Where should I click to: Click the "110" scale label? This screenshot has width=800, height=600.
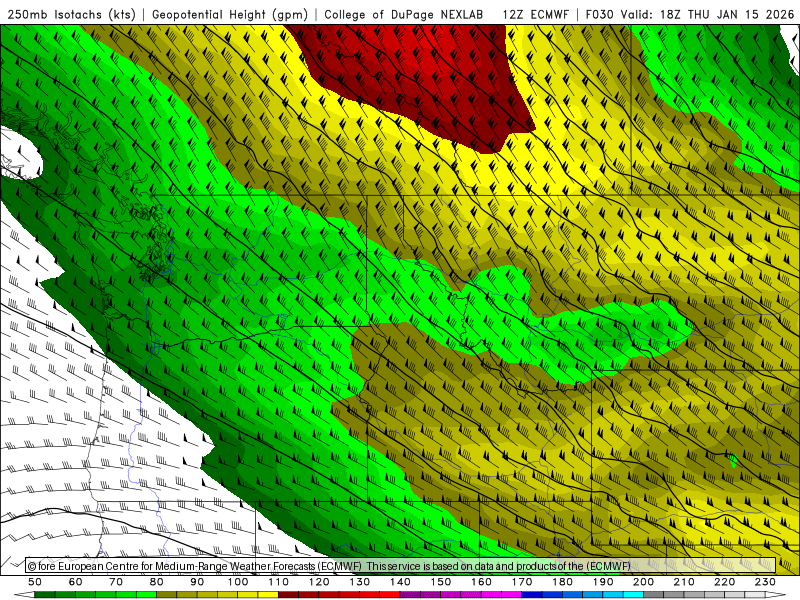pos(278,582)
